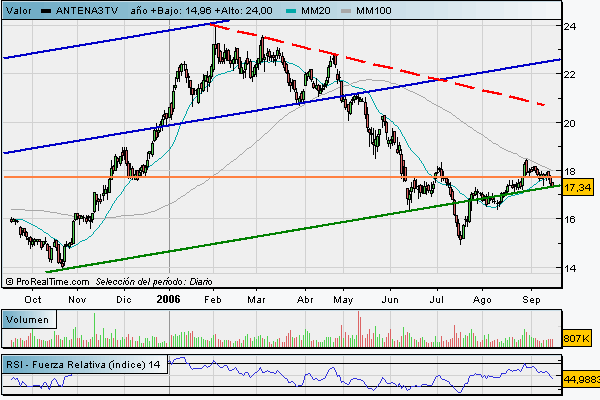Click the price axis label 18

tap(569, 171)
